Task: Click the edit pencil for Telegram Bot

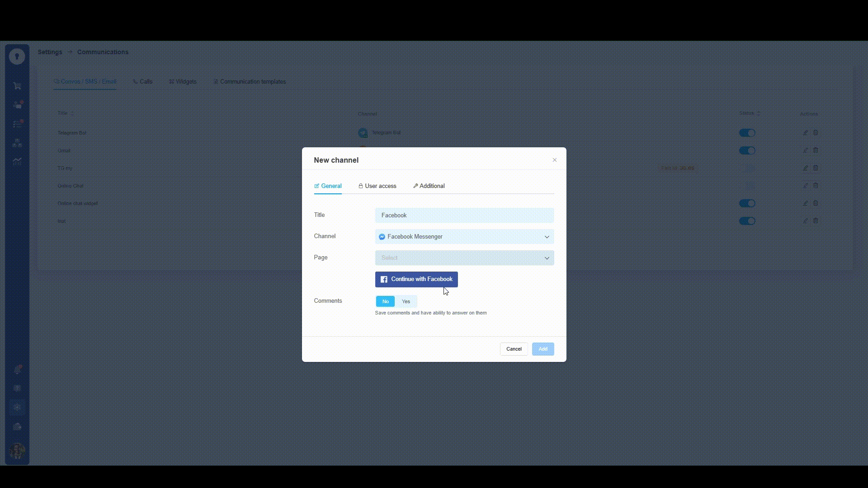Action: tap(805, 133)
